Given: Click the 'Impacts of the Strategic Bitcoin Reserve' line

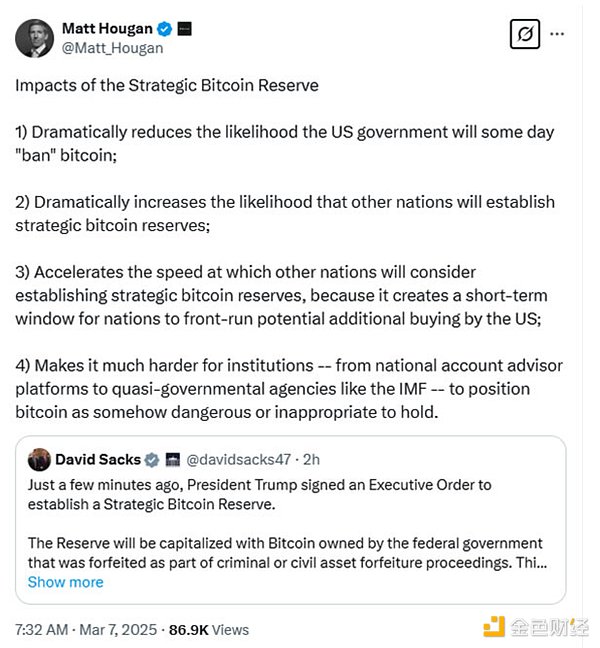Looking at the screenshot, I should click(167, 85).
